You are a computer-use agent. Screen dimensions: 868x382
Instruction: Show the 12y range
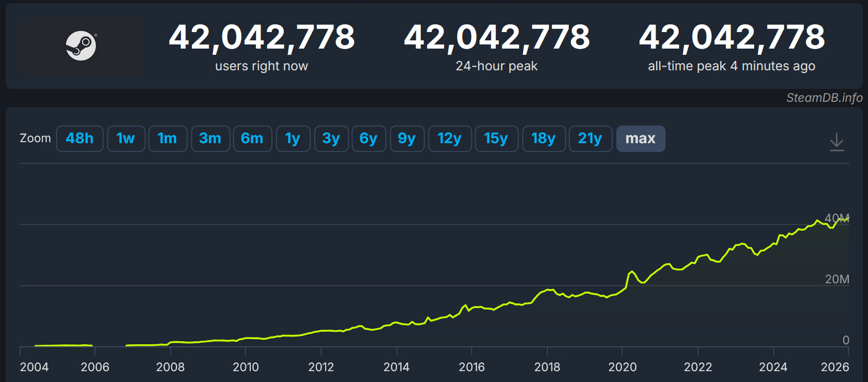450,139
